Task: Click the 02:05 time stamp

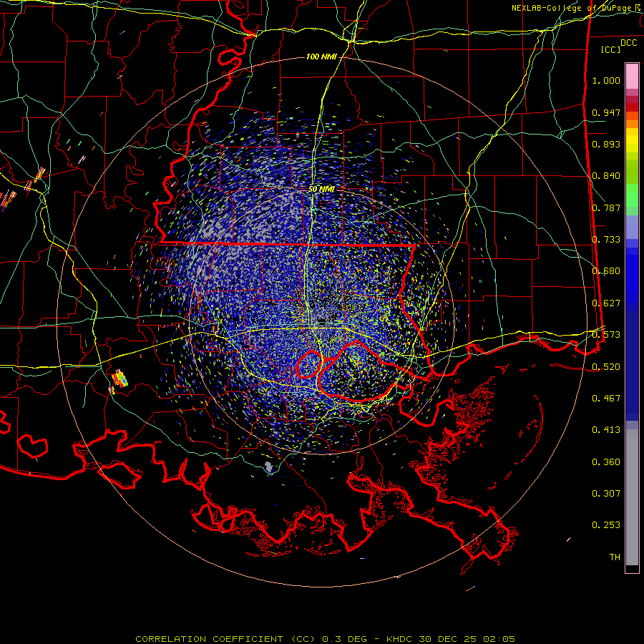Action: pos(498,639)
